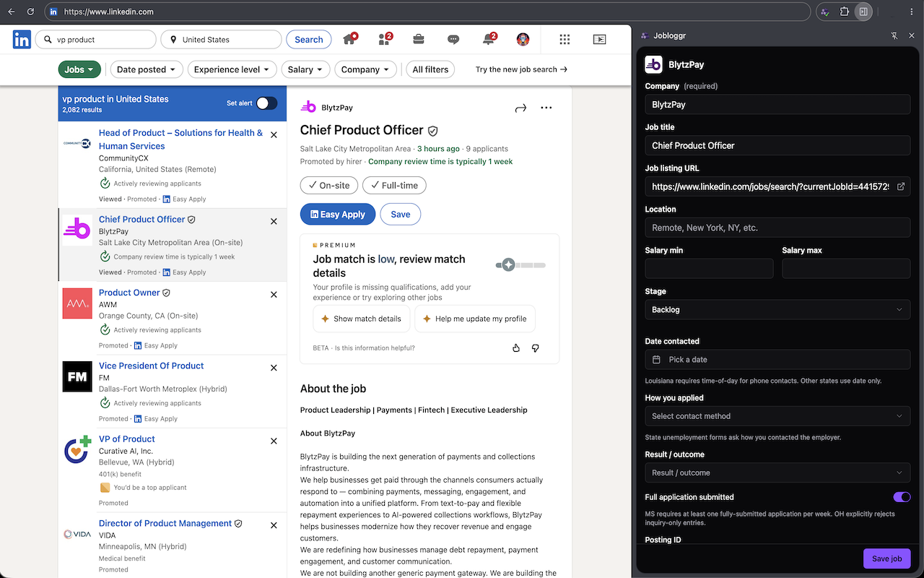Image resolution: width=924 pixels, height=578 pixels.
Task: Toggle the Full-time filter chip
Action: click(x=394, y=186)
